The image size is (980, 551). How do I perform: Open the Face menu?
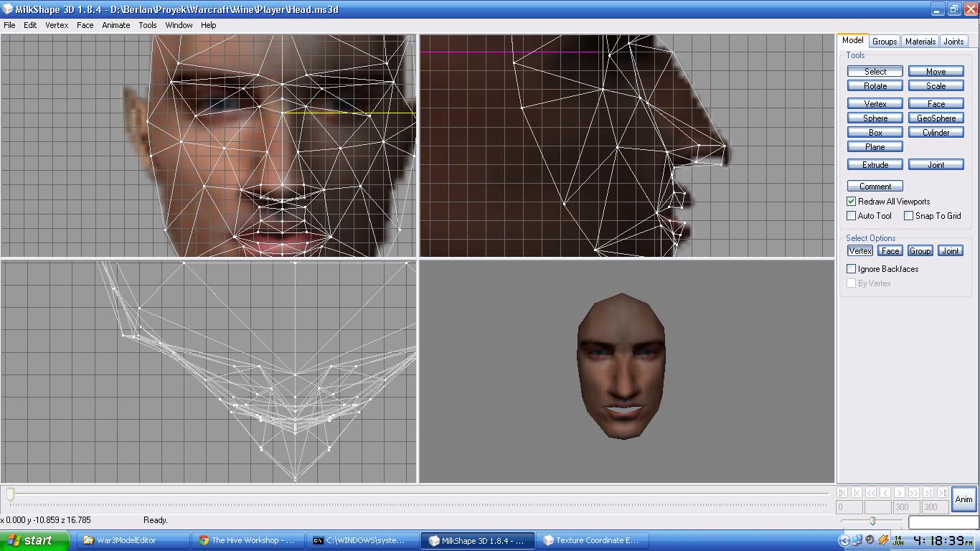85,25
